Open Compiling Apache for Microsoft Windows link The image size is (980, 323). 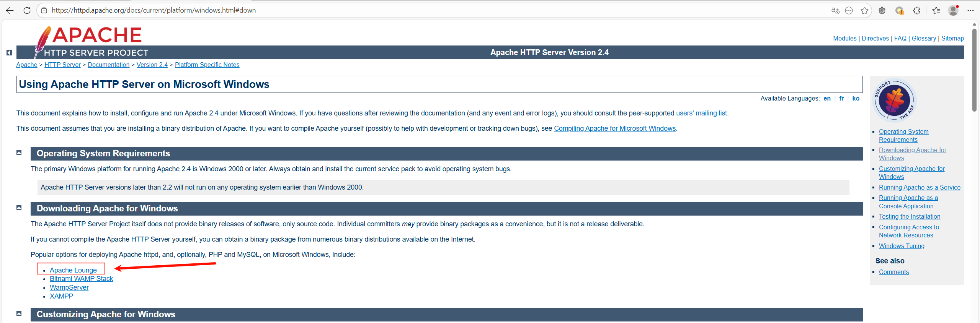click(x=615, y=128)
